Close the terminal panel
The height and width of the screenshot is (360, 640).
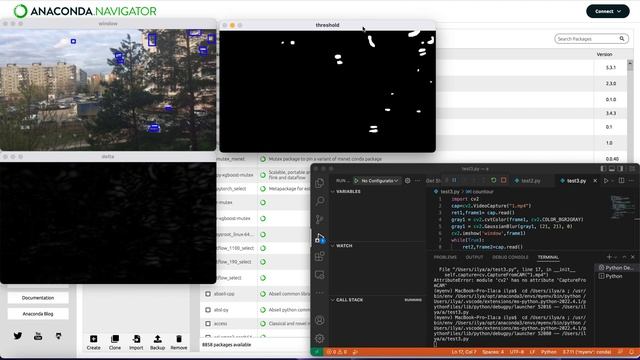pos(633,257)
